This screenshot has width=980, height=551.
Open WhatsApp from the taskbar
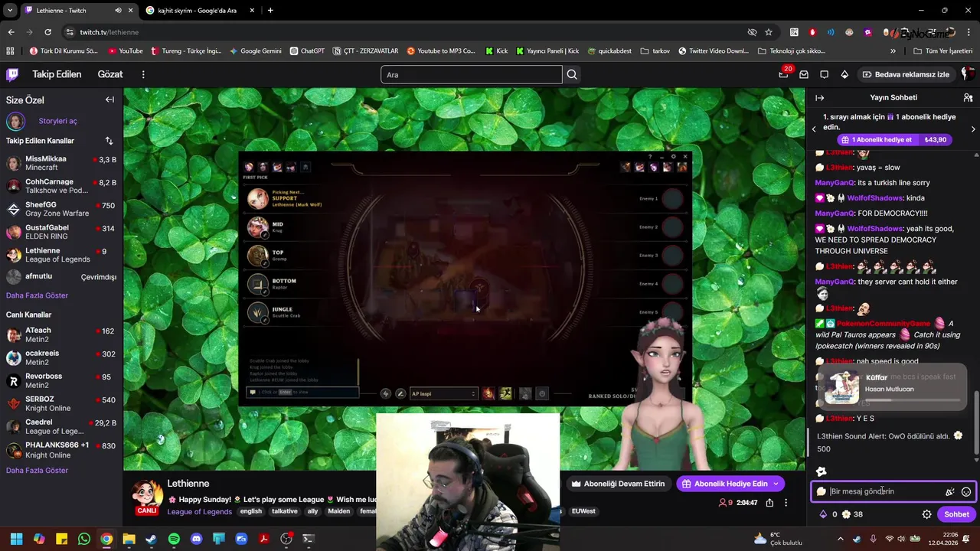[84, 539]
